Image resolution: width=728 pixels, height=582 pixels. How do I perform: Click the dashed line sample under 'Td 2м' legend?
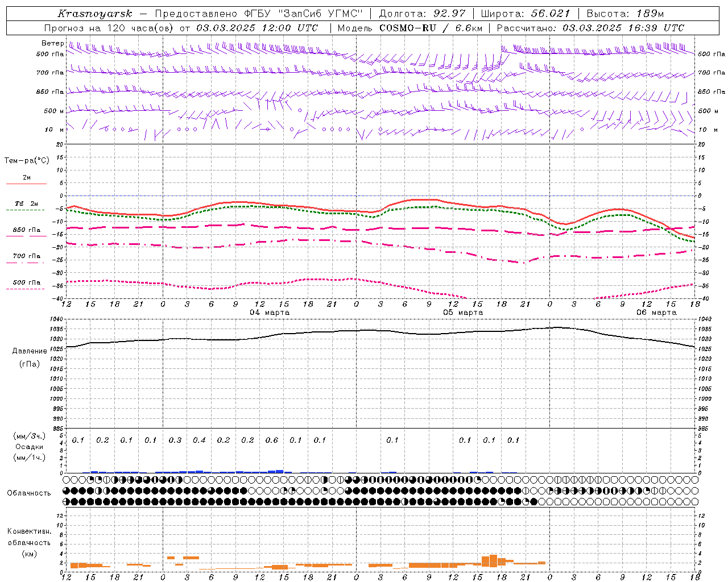tap(26, 210)
